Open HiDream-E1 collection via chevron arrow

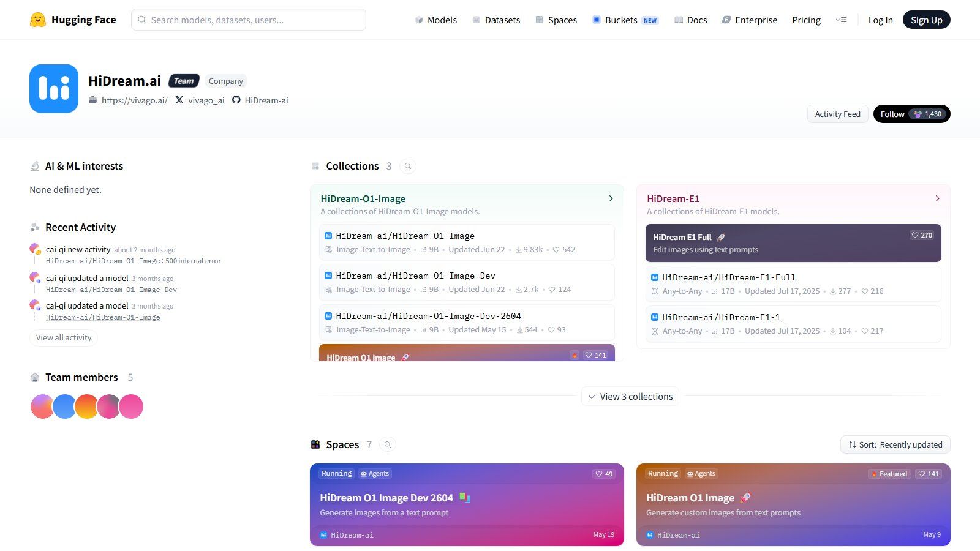click(x=937, y=198)
